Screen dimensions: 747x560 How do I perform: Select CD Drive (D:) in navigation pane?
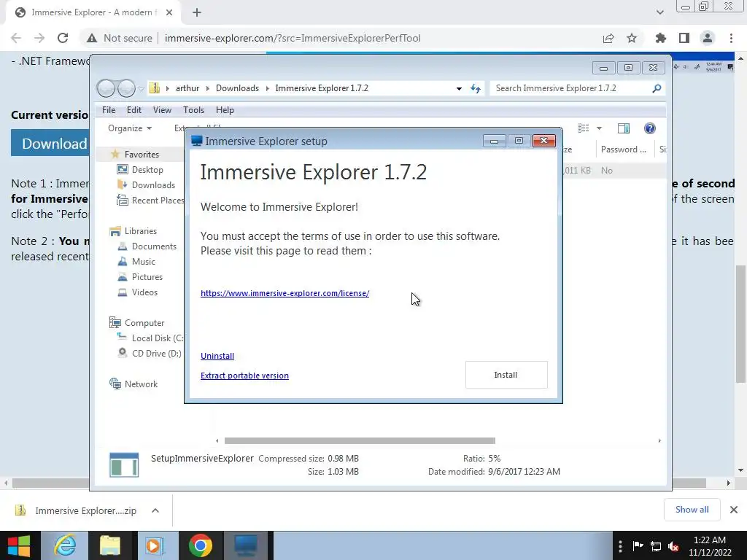click(150, 354)
